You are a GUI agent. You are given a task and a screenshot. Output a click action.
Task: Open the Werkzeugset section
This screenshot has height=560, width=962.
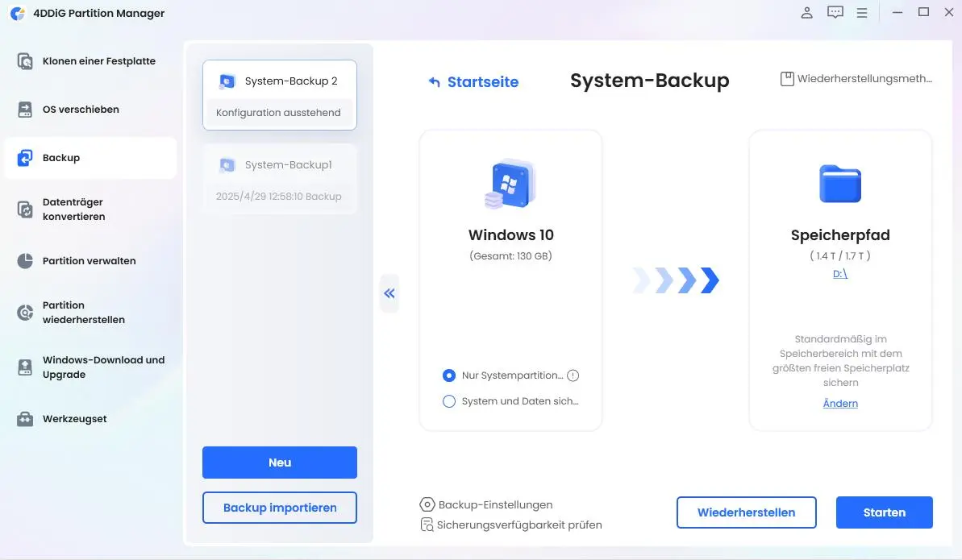click(91, 419)
